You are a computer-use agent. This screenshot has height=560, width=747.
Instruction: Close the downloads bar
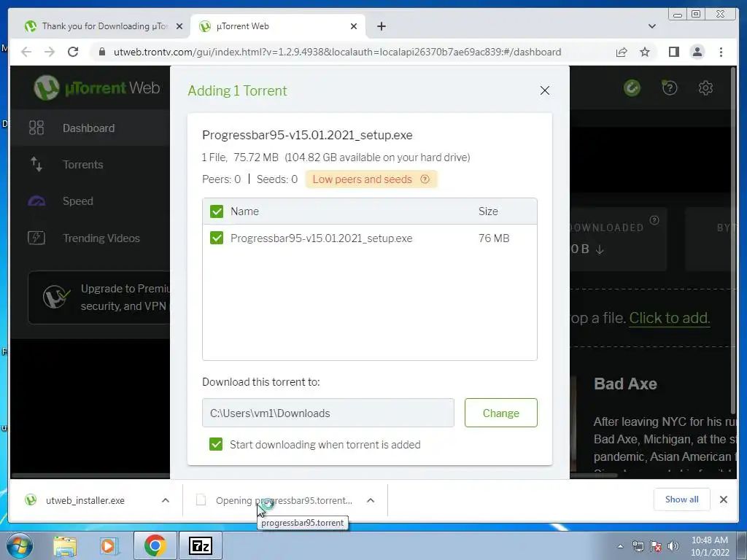click(723, 499)
